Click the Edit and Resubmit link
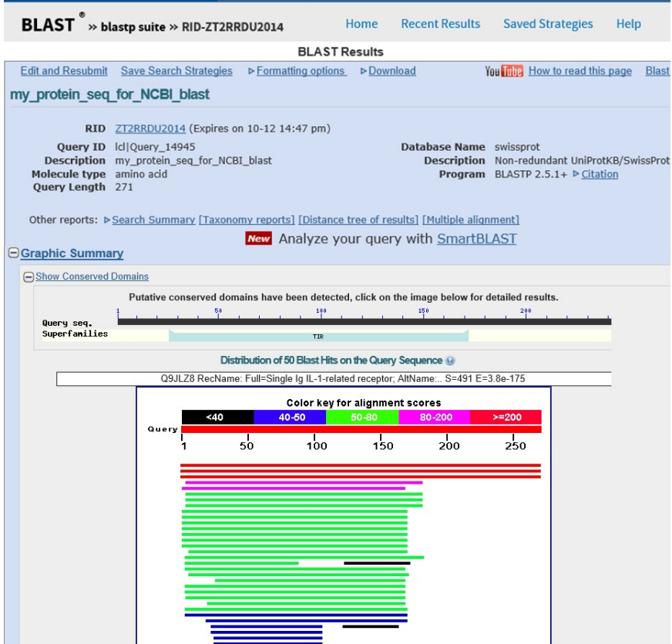Screen dimensions: 672x644 pos(64,71)
